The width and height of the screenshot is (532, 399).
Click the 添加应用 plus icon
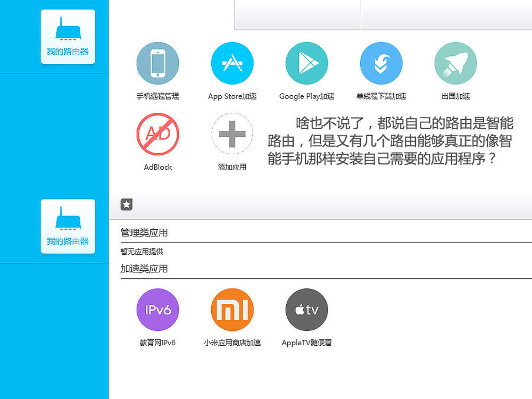(x=232, y=134)
